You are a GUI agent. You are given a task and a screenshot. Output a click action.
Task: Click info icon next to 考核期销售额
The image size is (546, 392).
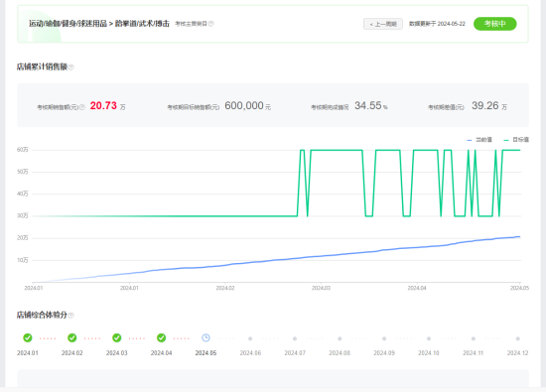coord(82,107)
